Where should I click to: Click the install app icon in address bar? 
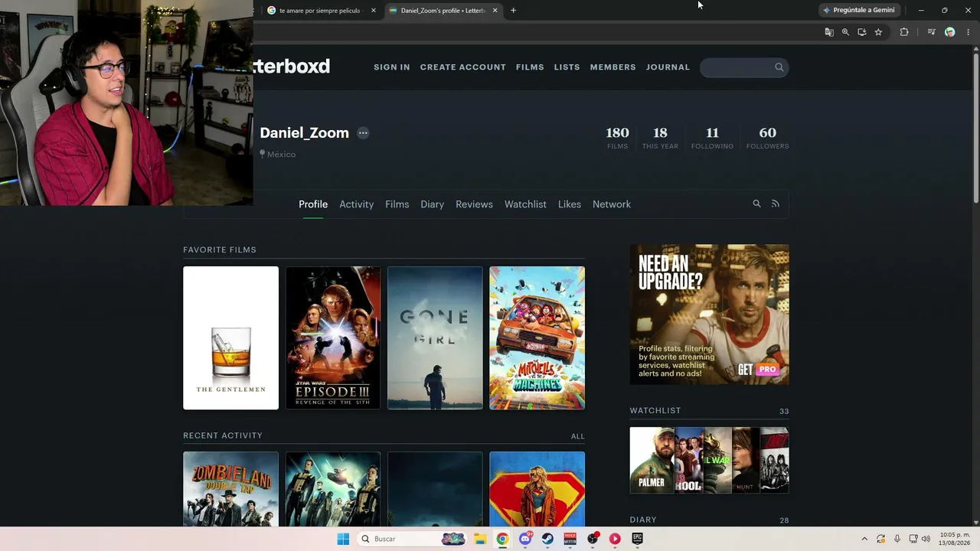coord(862,32)
